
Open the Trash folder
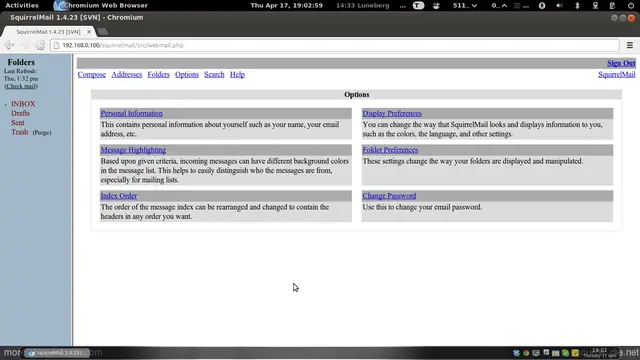[x=20, y=132]
